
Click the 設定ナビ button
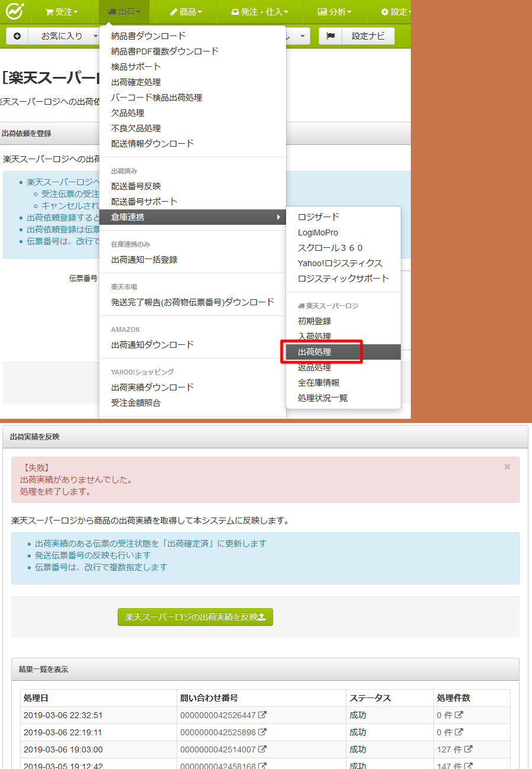click(x=368, y=36)
